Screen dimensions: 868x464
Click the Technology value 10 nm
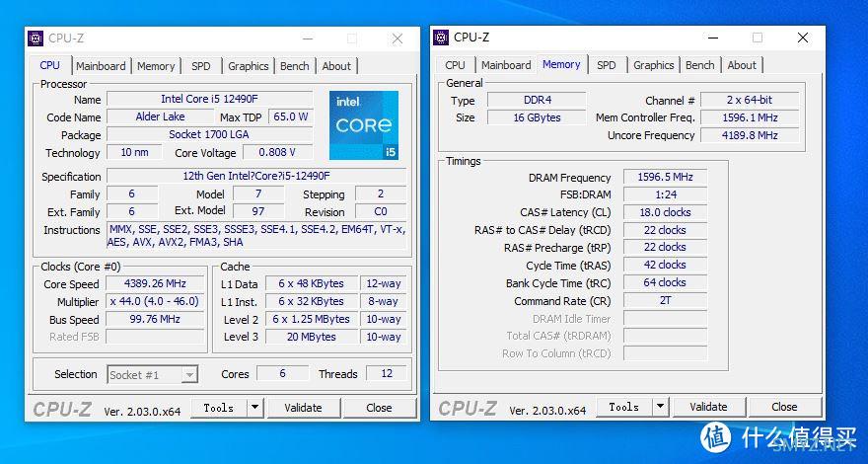[x=134, y=152]
